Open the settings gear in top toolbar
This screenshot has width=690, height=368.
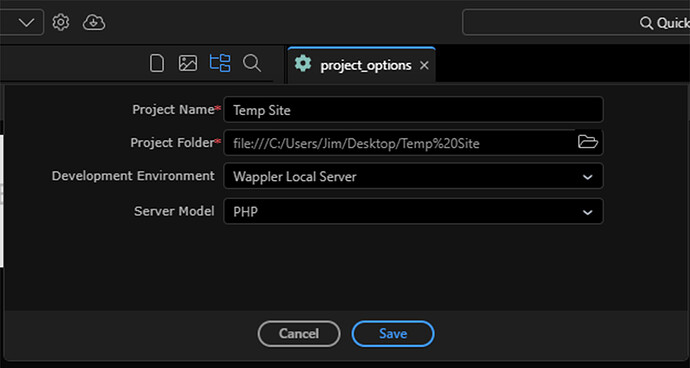point(61,22)
